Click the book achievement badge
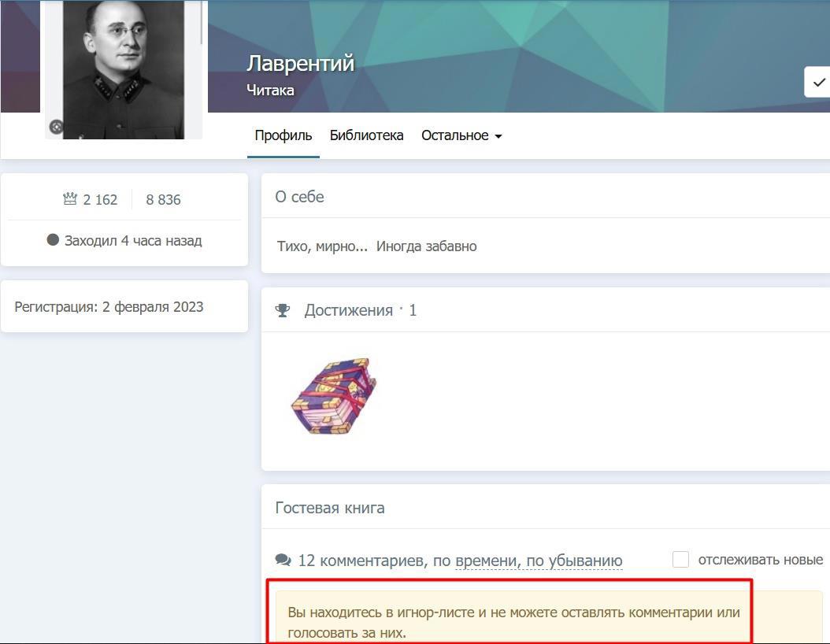This screenshot has width=830, height=644. pyautogui.click(x=335, y=396)
